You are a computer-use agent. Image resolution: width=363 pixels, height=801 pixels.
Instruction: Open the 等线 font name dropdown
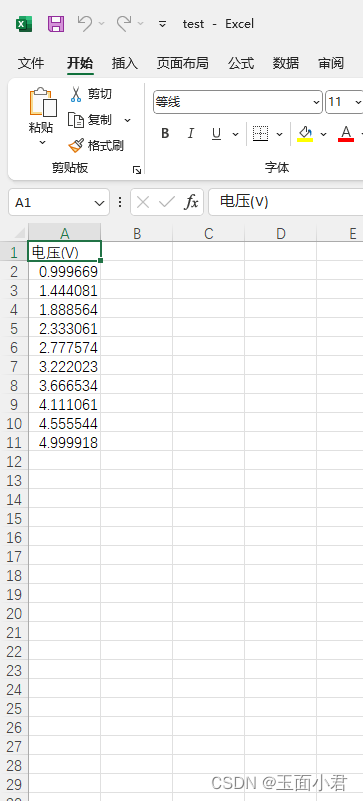tap(317, 102)
